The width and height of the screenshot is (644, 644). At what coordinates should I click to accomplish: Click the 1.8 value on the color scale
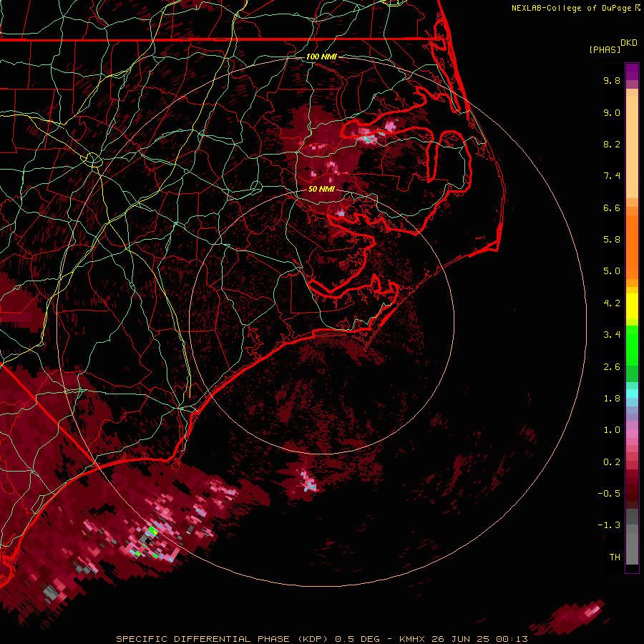pyautogui.click(x=612, y=399)
